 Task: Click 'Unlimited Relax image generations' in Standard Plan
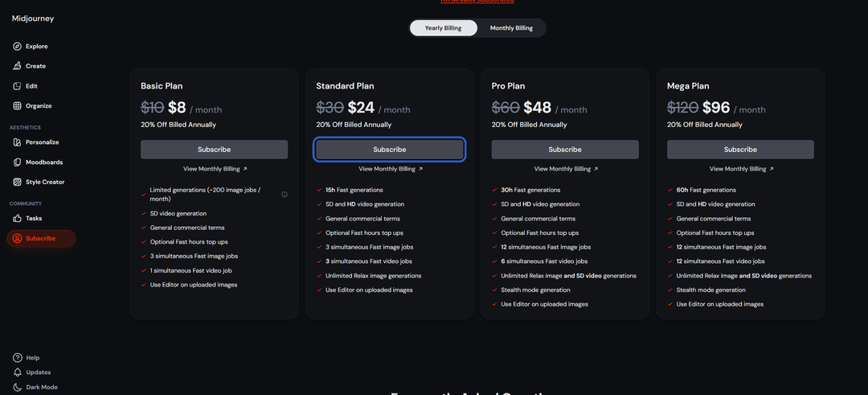(x=374, y=276)
